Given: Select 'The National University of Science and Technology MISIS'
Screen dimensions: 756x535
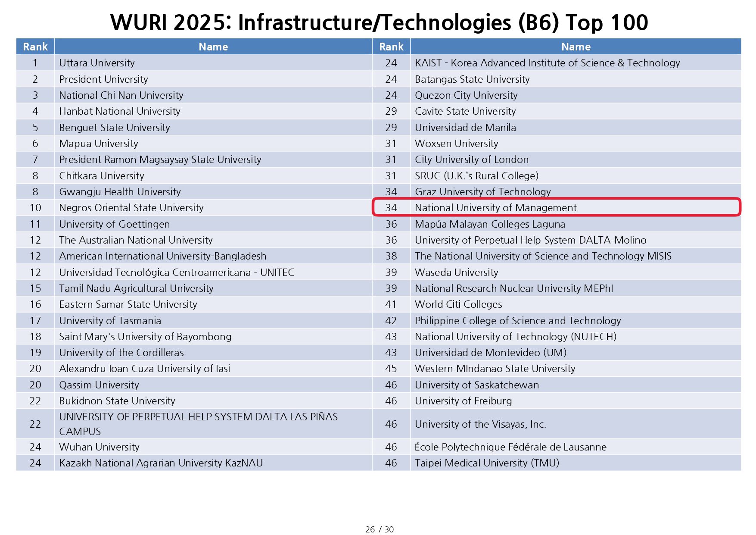Looking at the screenshot, I should [543, 256].
